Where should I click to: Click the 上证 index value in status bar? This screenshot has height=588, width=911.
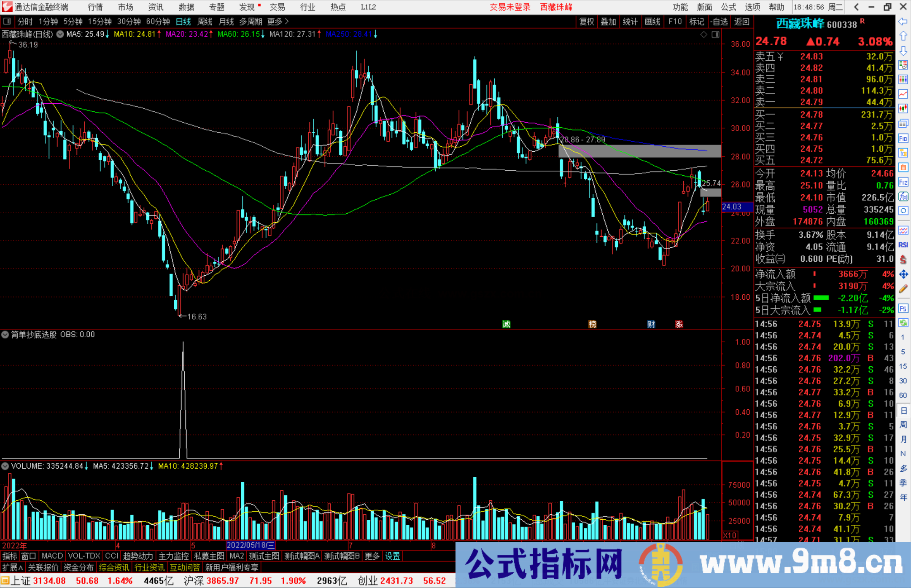[49, 580]
